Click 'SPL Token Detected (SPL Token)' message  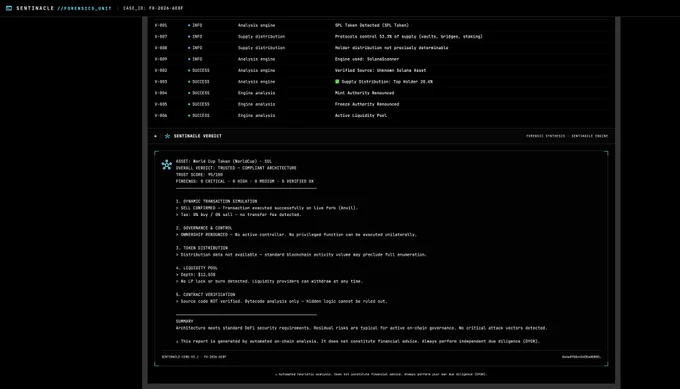372,26
